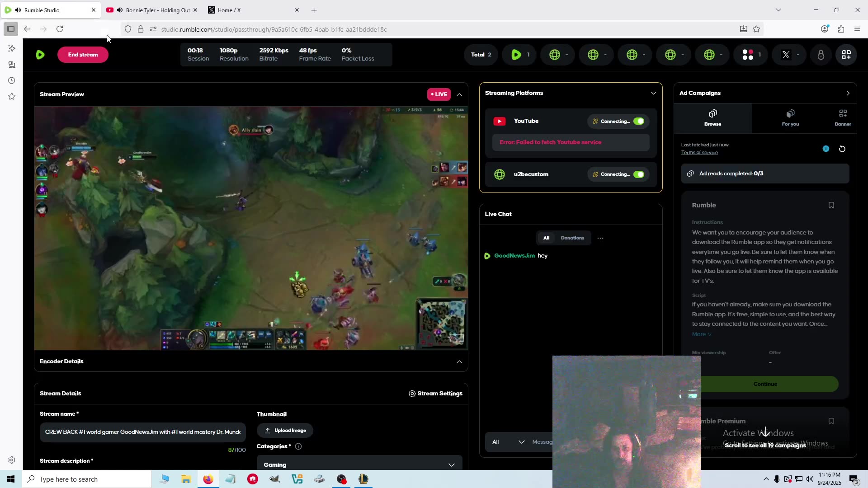Switch to the Home / X tab

tap(253, 10)
